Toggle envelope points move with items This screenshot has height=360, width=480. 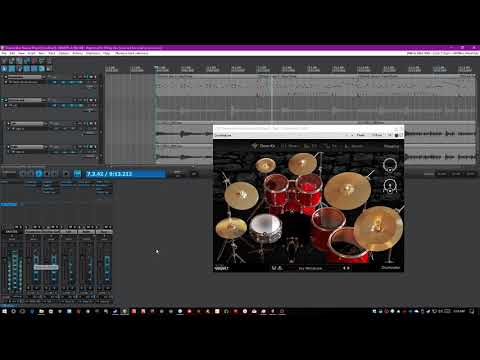pos(27,69)
